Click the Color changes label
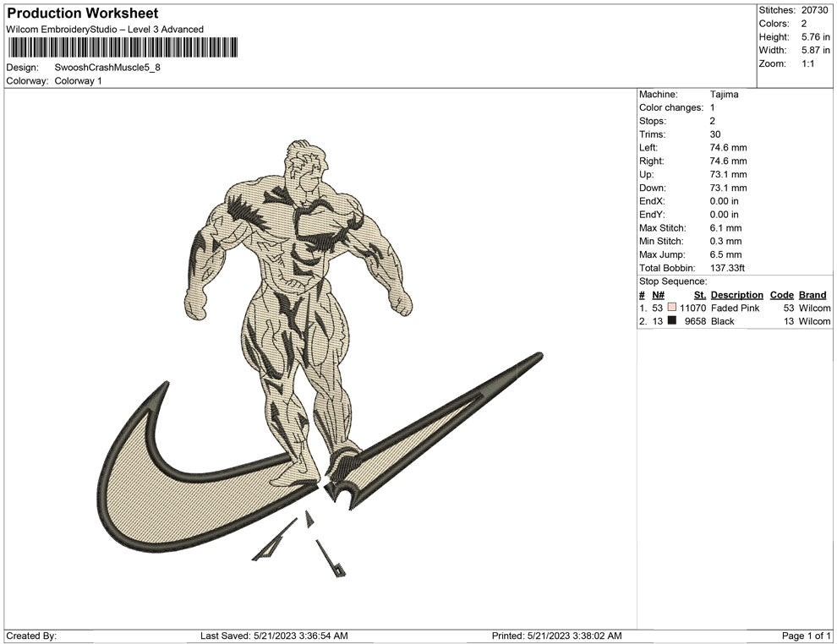Screen dimensions: 837x644 click(671, 108)
